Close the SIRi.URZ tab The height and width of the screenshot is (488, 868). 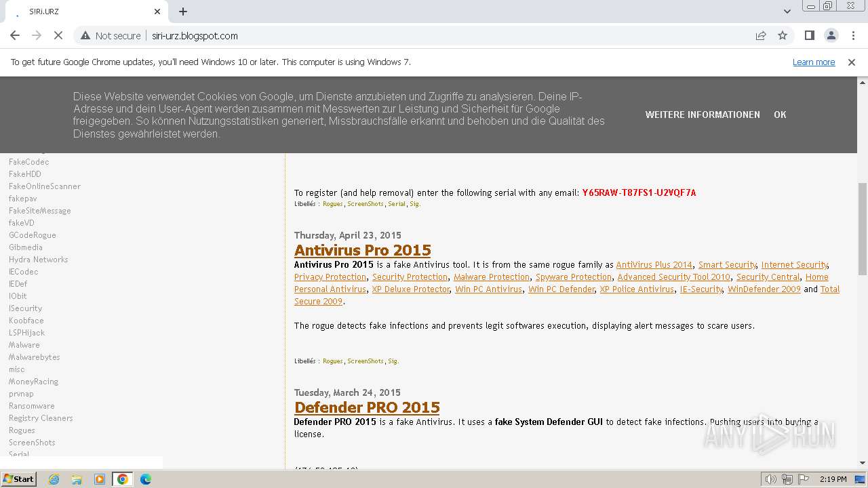(x=157, y=12)
